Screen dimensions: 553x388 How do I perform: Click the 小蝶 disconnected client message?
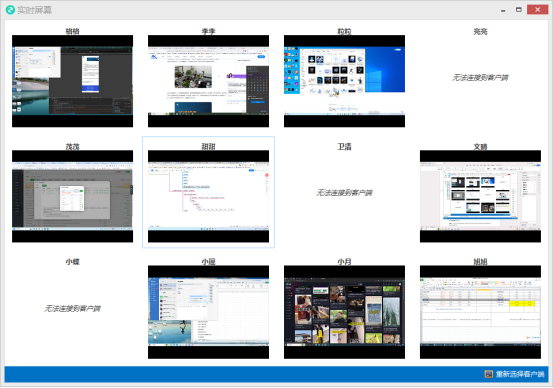[72, 309]
